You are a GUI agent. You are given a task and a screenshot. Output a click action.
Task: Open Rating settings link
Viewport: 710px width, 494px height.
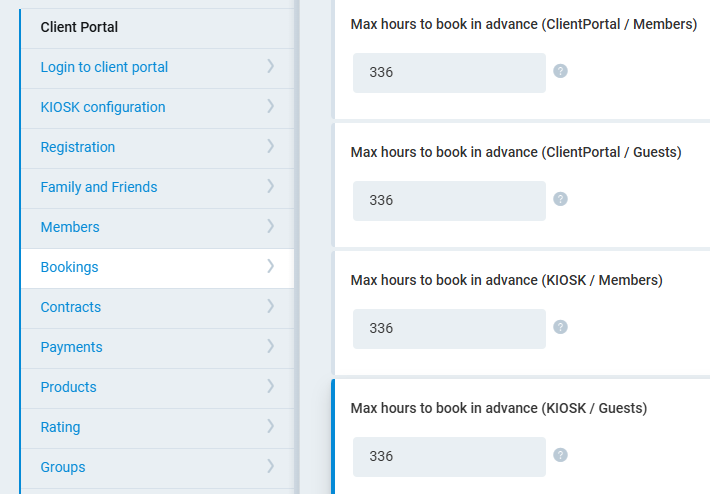[x=60, y=427]
